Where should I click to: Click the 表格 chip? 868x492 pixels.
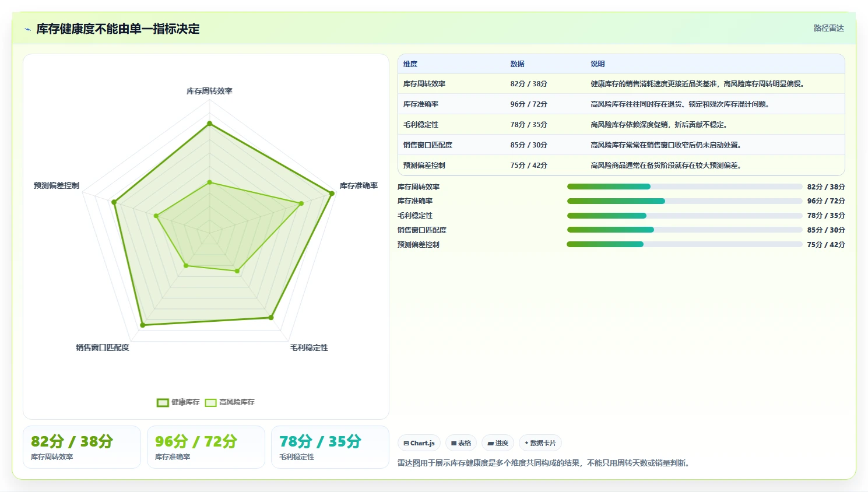click(x=461, y=443)
